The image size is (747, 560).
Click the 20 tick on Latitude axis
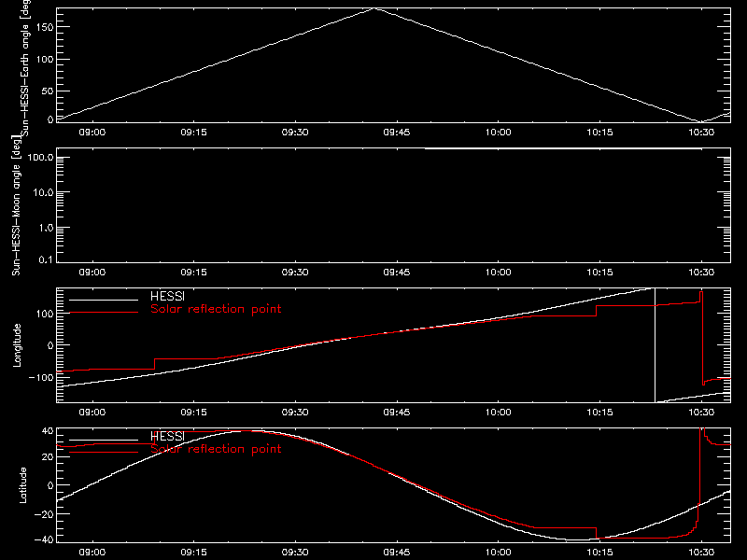pyautogui.click(x=49, y=457)
